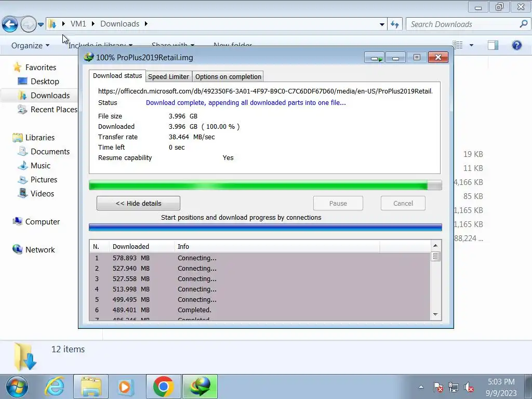This screenshot has width=532, height=399.
Task: Click the Internet Download Manager taskbar icon
Action: click(200, 387)
